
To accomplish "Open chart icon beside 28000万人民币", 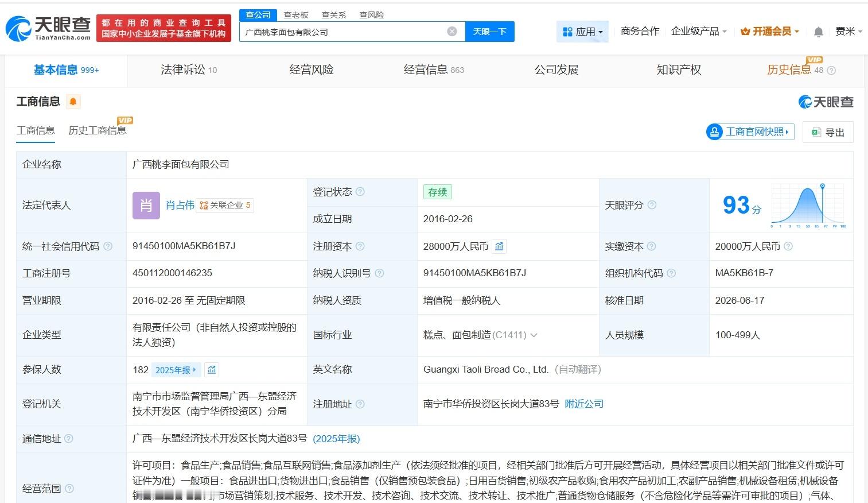I will [499, 246].
